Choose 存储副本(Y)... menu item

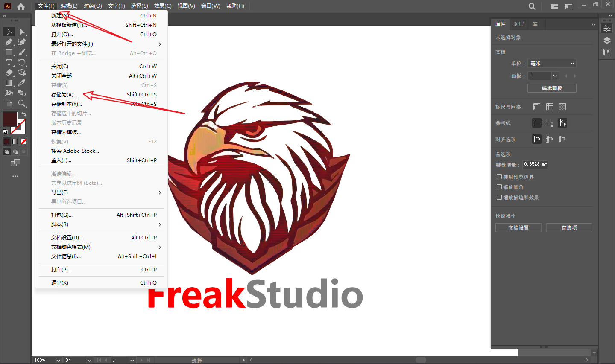point(101,104)
